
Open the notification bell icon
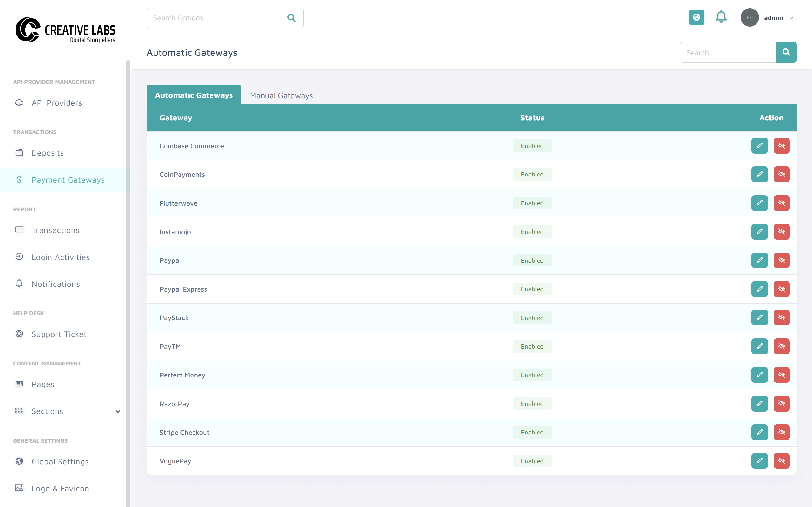point(721,17)
